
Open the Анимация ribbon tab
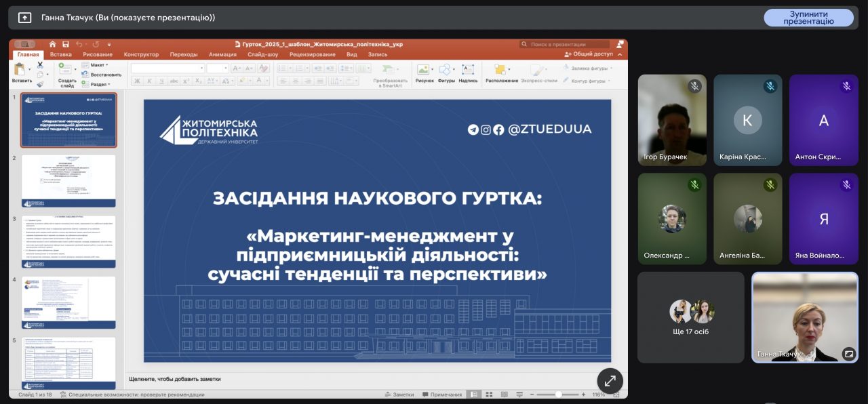click(222, 54)
